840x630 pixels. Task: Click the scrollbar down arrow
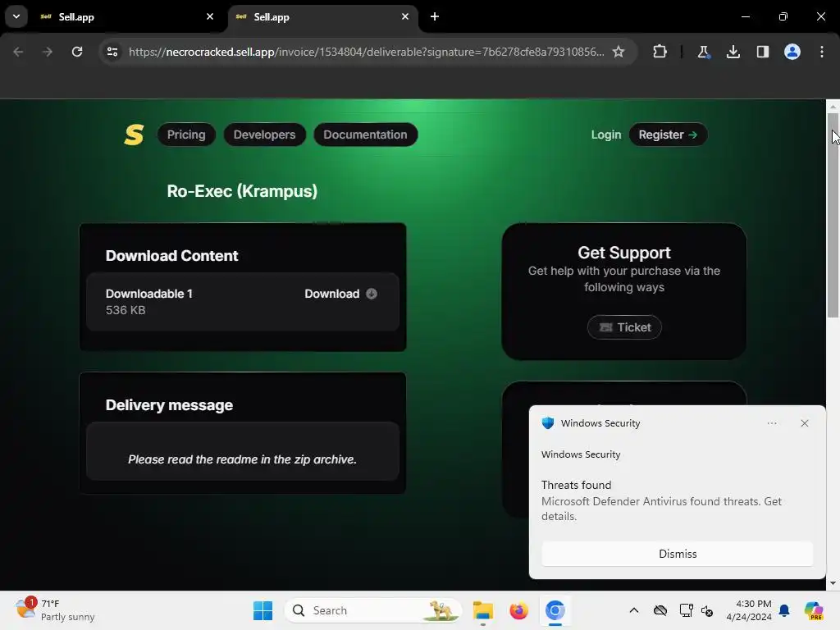pos(833,583)
